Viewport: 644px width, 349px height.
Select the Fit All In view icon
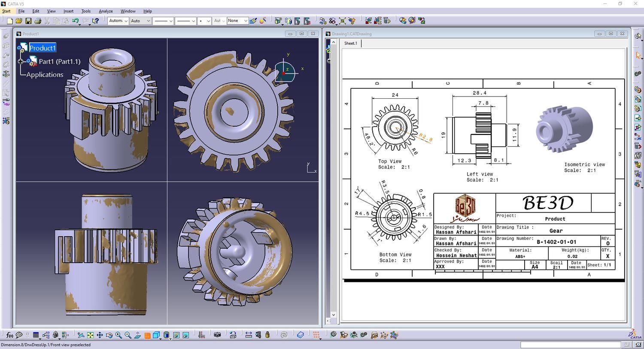90,335
